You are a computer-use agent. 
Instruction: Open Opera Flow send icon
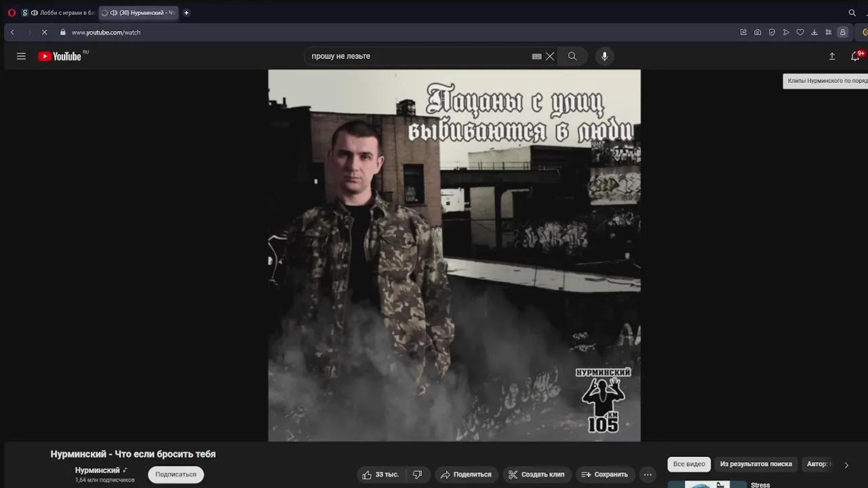tap(786, 32)
